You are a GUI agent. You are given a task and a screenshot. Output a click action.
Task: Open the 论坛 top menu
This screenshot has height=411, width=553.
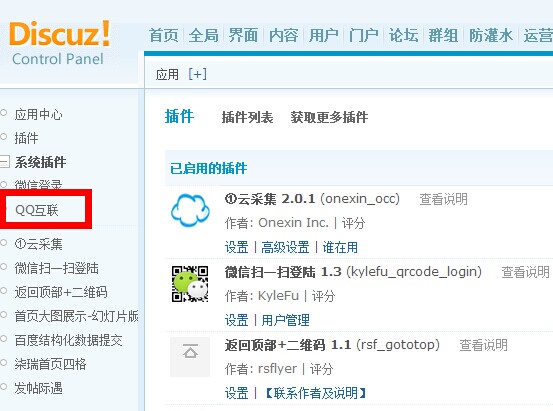(x=403, y=35)
